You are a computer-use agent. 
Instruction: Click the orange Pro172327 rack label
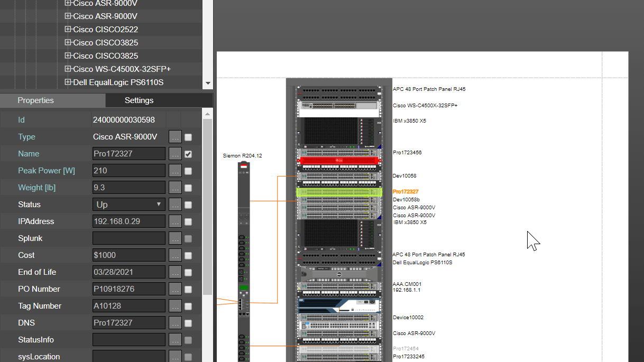(x=406, y=191)
